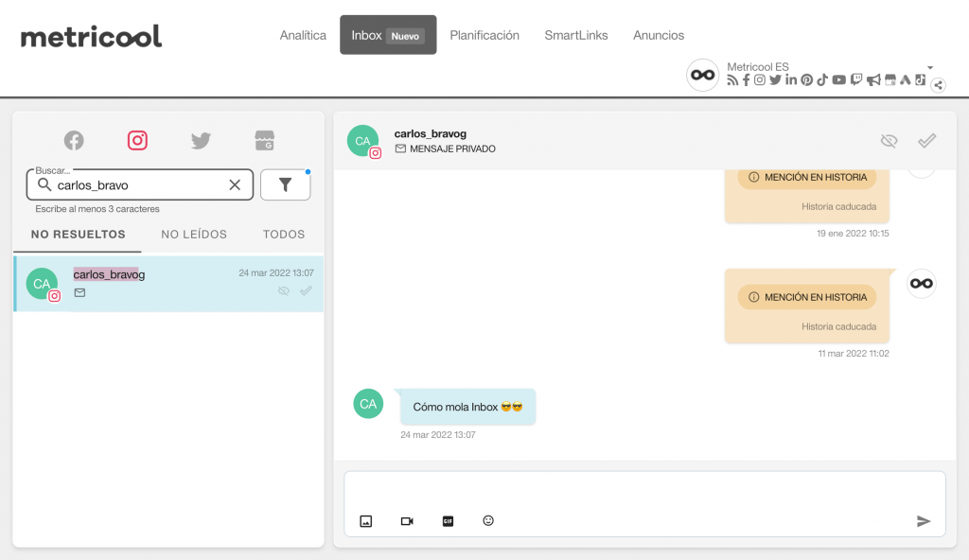Viewport: 969px width, 560px height.
Task: Open the Planificación menu item
Action: point(484,35)
